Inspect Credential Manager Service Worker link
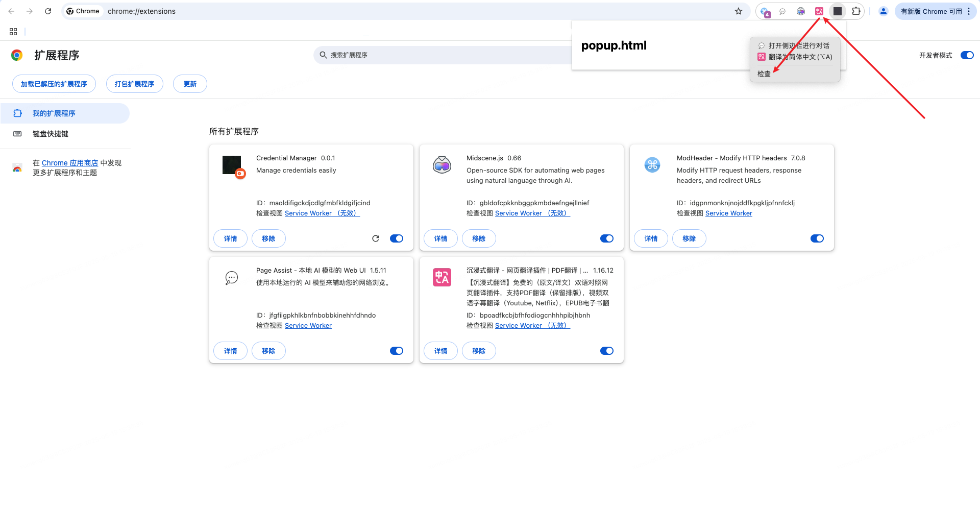 tap(322, 213)
